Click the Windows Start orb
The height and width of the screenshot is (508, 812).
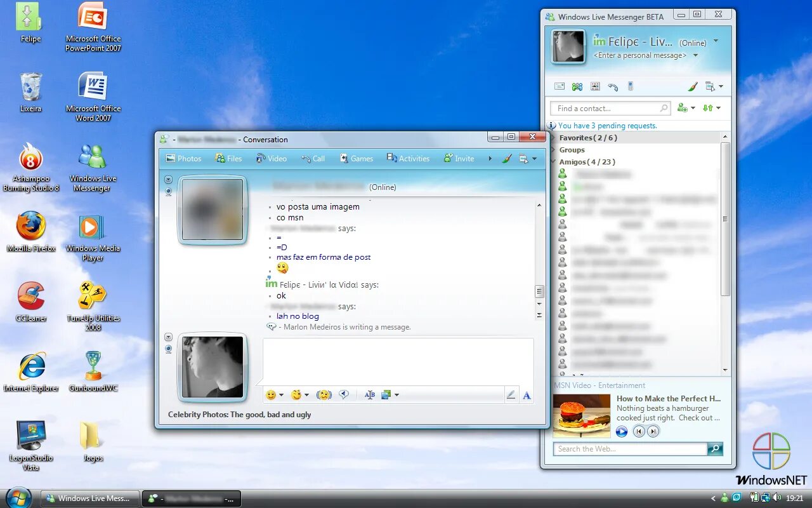[19, 497]
